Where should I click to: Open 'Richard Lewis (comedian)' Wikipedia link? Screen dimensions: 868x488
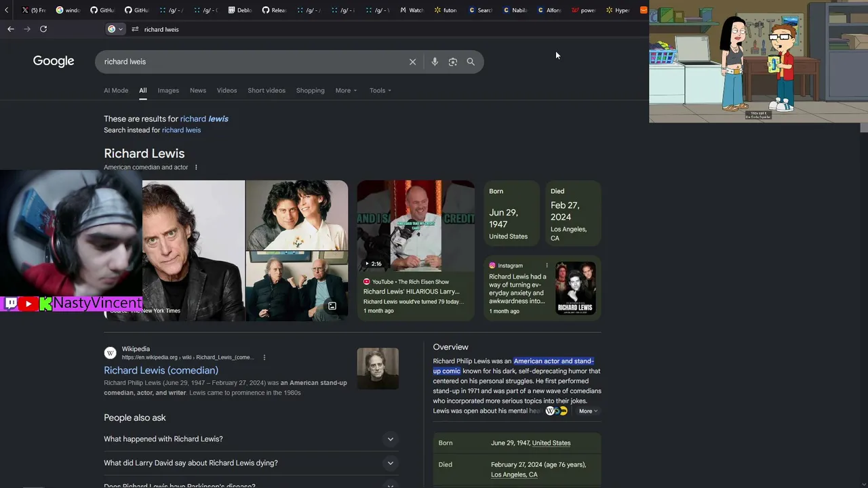coord(161,370)
